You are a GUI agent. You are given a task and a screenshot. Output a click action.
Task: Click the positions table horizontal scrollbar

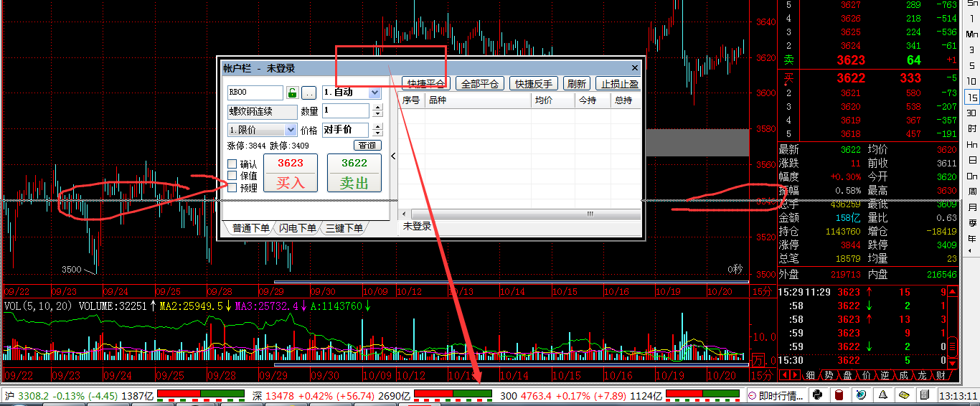[x=520, y=214]
